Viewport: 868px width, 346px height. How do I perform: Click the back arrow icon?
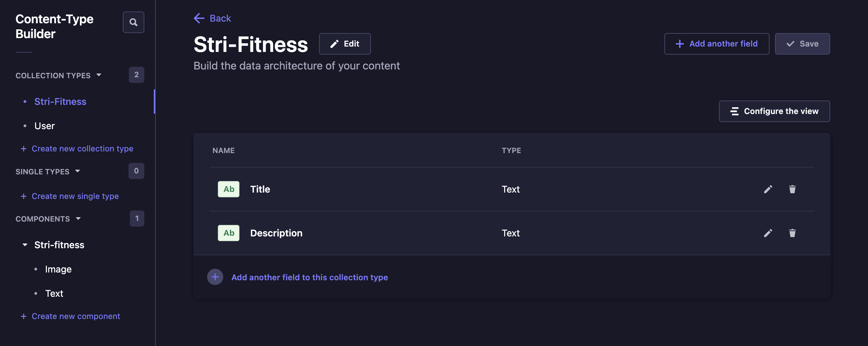click(199, 18)
